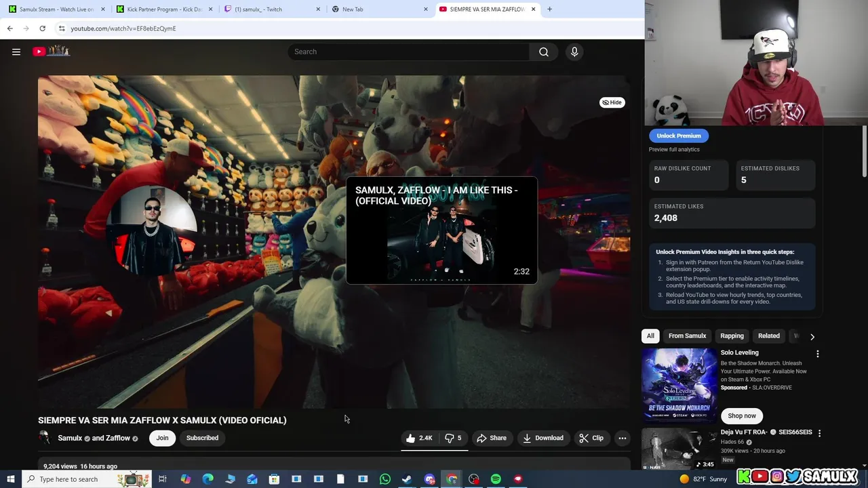Open Outlook mail from taskbar
Image resolution: width=868 pixels, height=488 pixels.
[x=252, y=479]
